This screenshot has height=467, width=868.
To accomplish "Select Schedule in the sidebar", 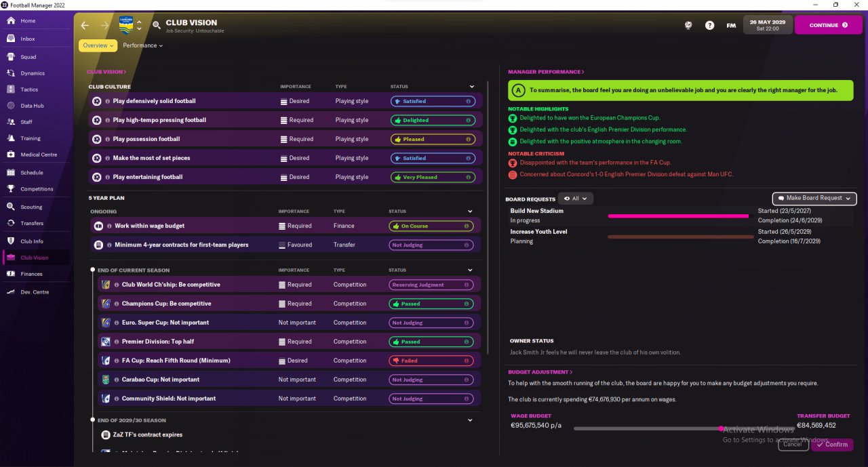I will pyautogui.click(x=32, y=173).
